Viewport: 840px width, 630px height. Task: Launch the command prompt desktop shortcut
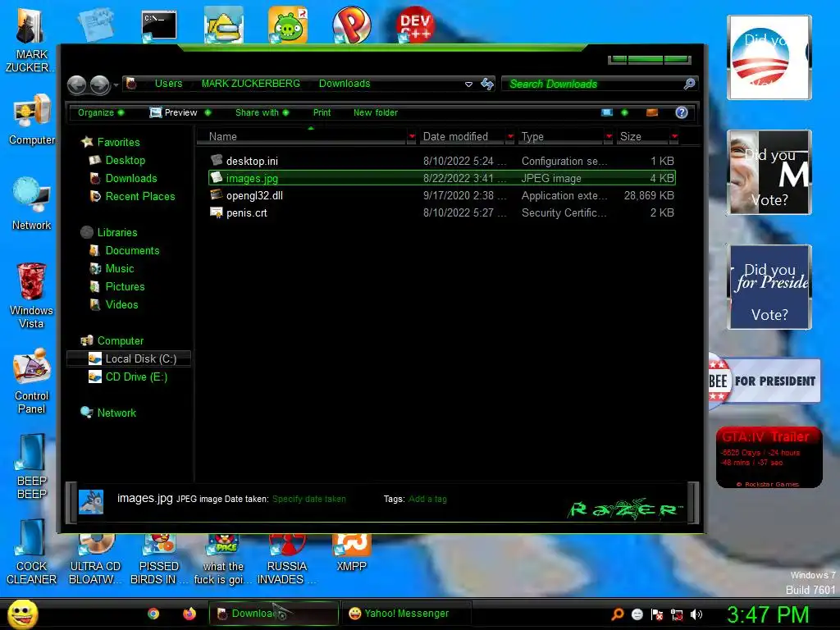(x=159, y=25)
